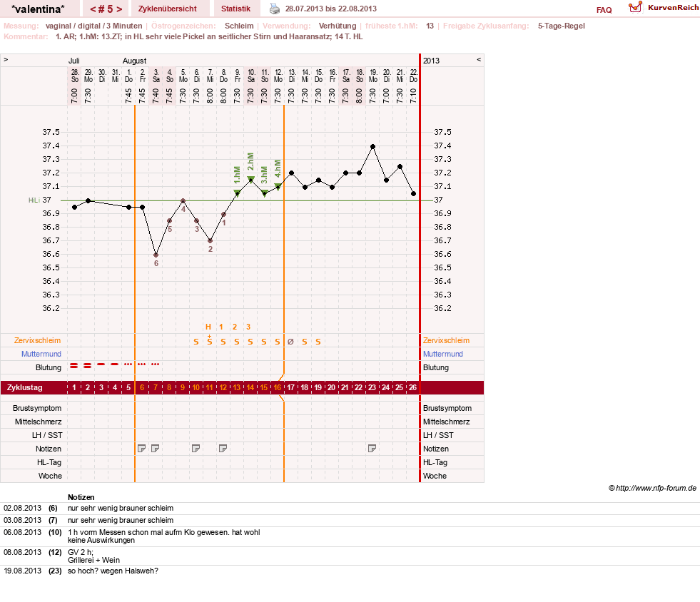Screen dimensions: 700x602
Task: Select cycle day 16 in Zyklustag bar
Action: [278, 387]
